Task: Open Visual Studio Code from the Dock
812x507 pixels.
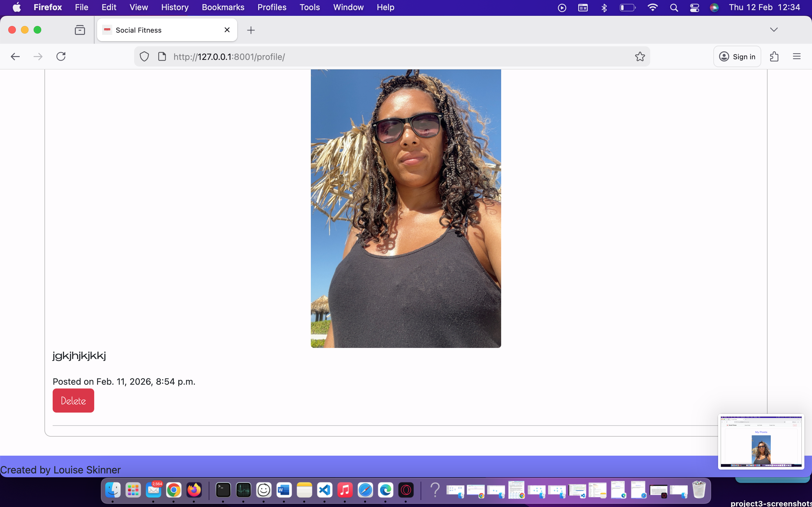Action: pyautogui.click(x=325, y=490)
